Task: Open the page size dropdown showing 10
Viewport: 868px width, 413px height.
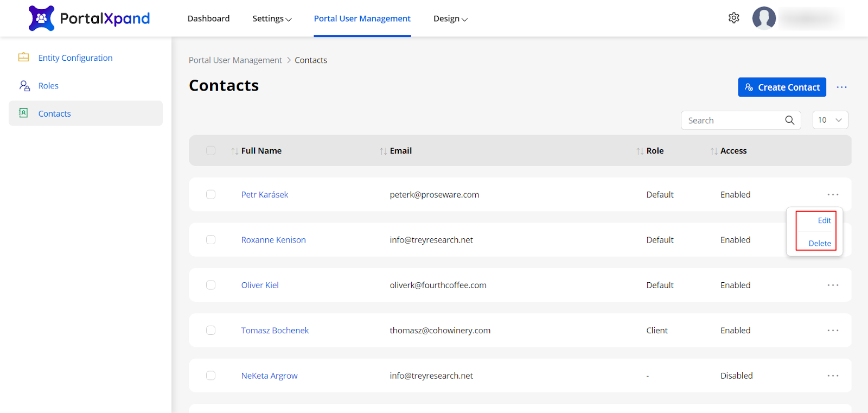Action: (x=830, y=120)
